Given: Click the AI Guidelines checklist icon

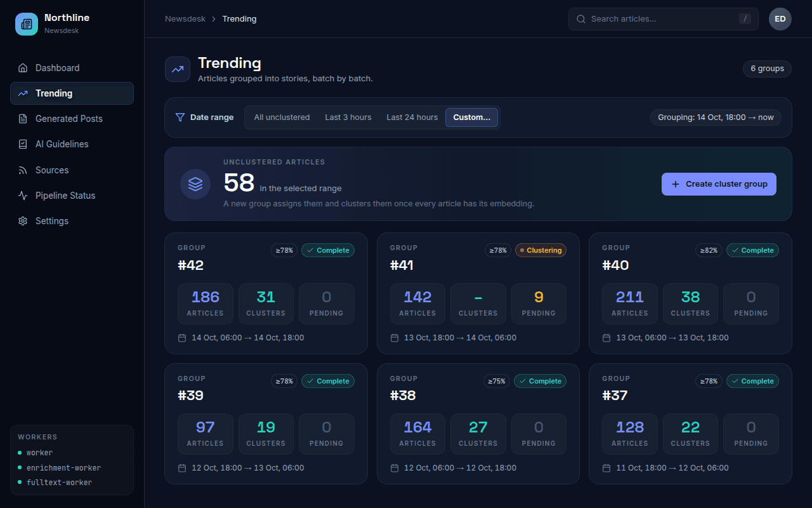Looking at the screenshot, I should pos(23,144).
